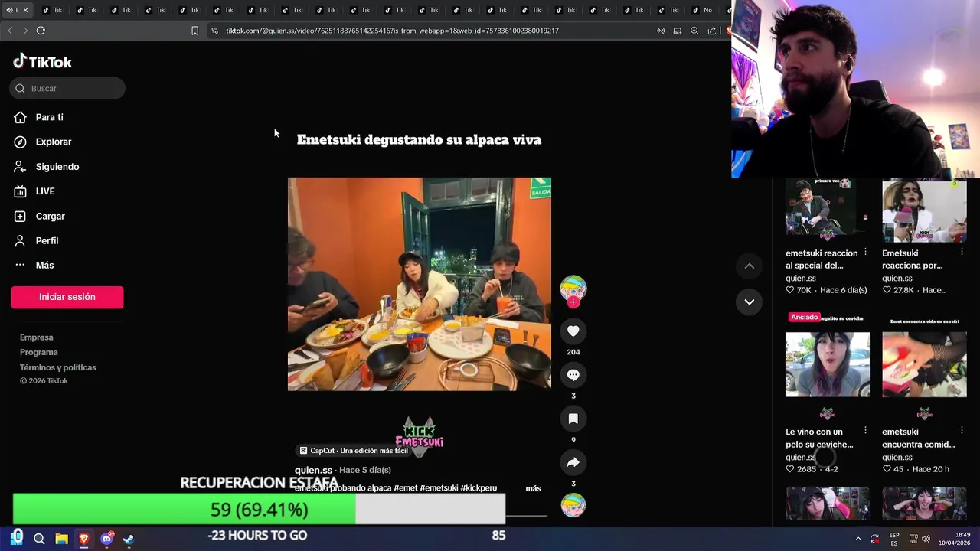Open the Empresa footer link

pyautogui.click(x=36, y=337)
